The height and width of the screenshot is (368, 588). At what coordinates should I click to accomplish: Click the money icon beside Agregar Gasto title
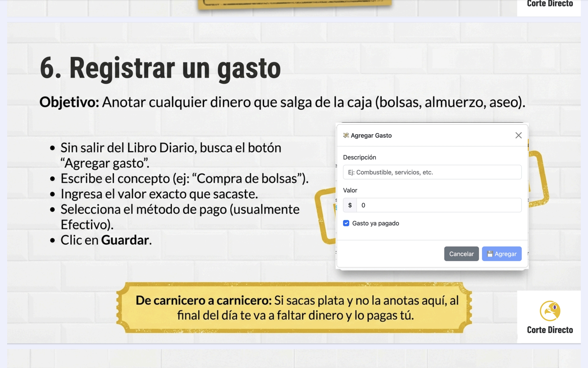click(x=346, y=135)
